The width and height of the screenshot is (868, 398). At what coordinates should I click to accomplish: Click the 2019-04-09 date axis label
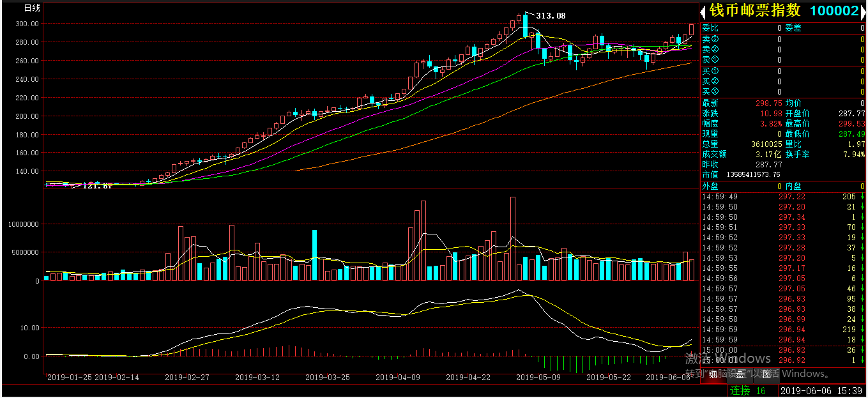tap(398, 377)
